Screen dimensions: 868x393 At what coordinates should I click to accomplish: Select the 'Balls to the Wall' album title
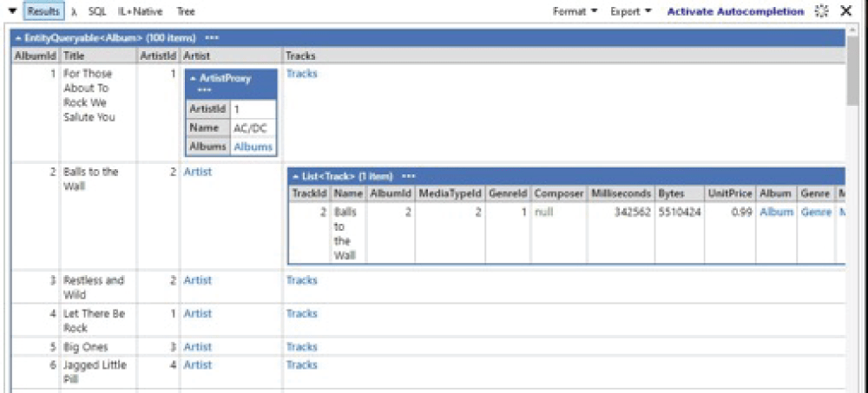(91, 179)
